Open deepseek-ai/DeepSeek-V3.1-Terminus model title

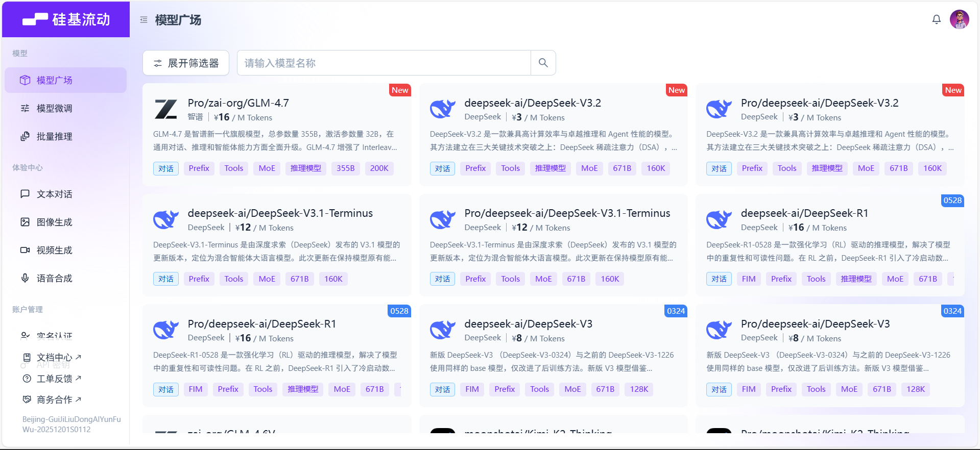[x=280, y=213]
